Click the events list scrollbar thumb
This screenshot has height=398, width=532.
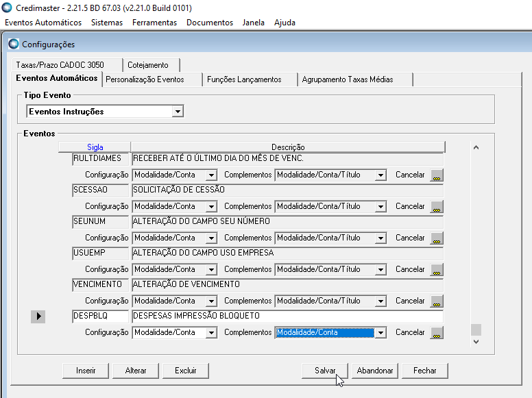476,330
